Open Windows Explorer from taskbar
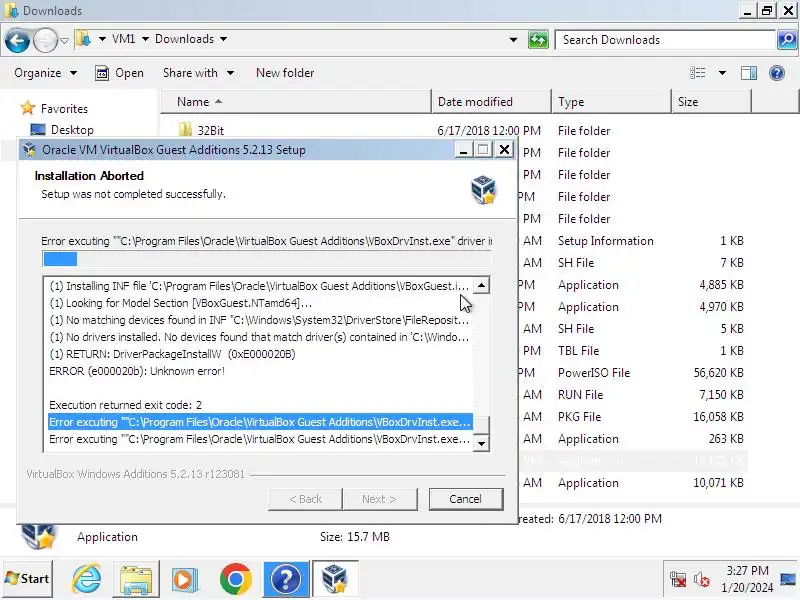The width and height of the screenshot is (800, 600). [135, 579]
